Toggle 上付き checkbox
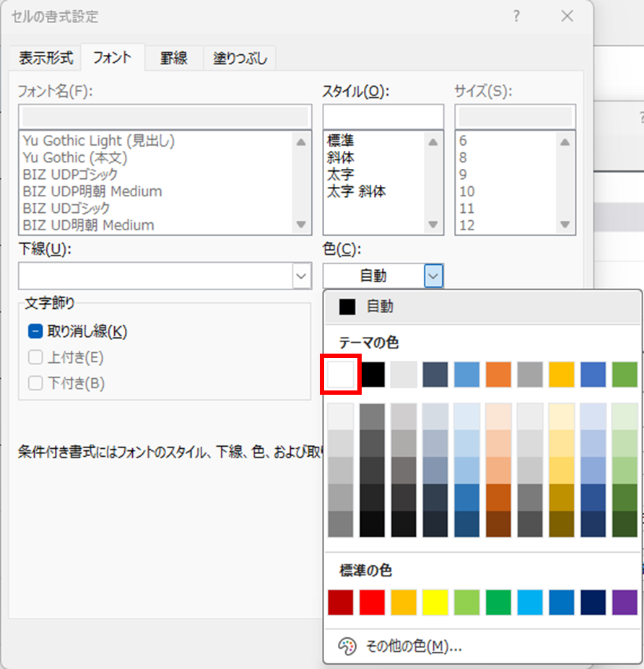 coord(35,357)
